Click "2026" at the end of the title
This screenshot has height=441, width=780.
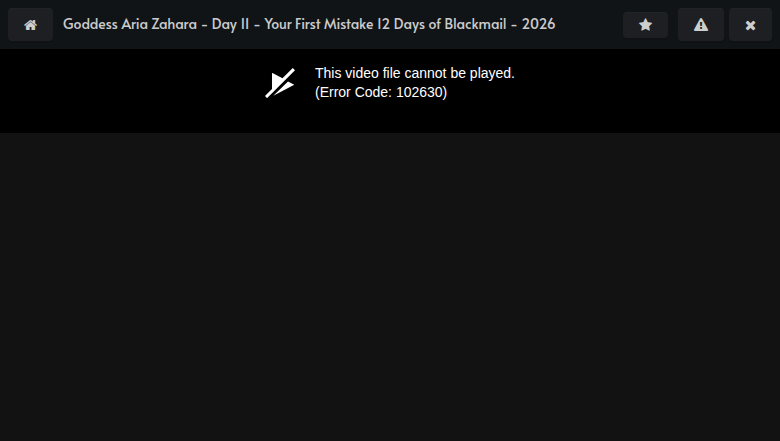(538, 24)
